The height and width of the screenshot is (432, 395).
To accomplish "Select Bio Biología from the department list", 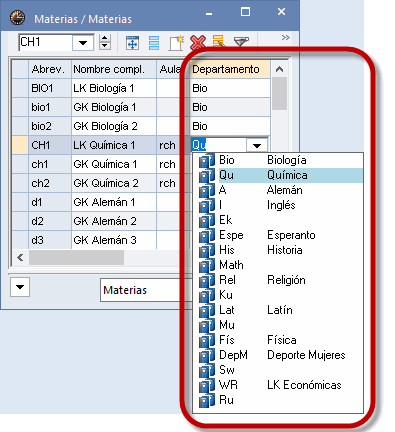I will point(278,160).
